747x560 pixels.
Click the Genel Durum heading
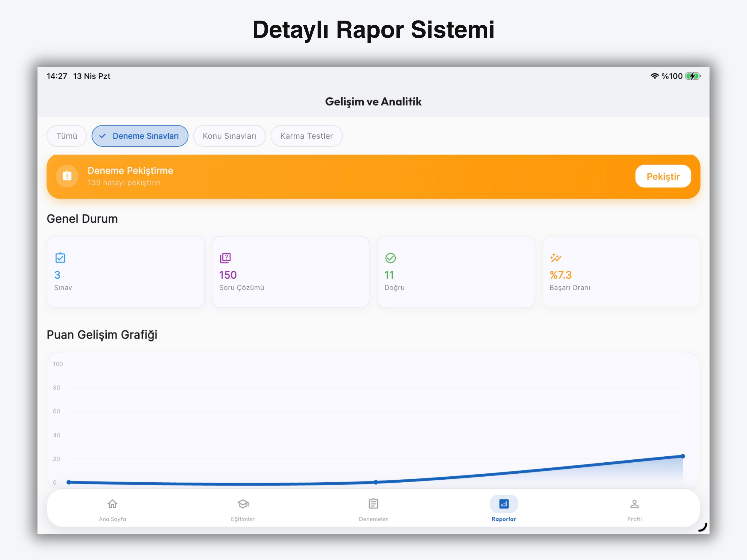tap(82, 219)
